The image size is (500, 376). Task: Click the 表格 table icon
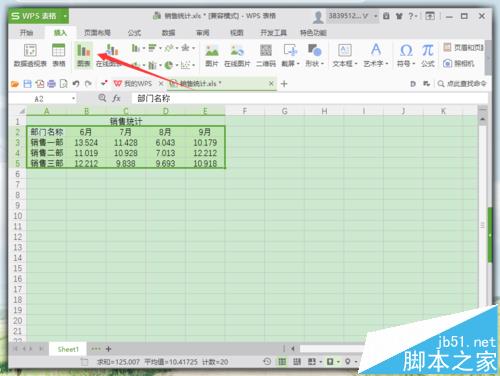point(59,55)
